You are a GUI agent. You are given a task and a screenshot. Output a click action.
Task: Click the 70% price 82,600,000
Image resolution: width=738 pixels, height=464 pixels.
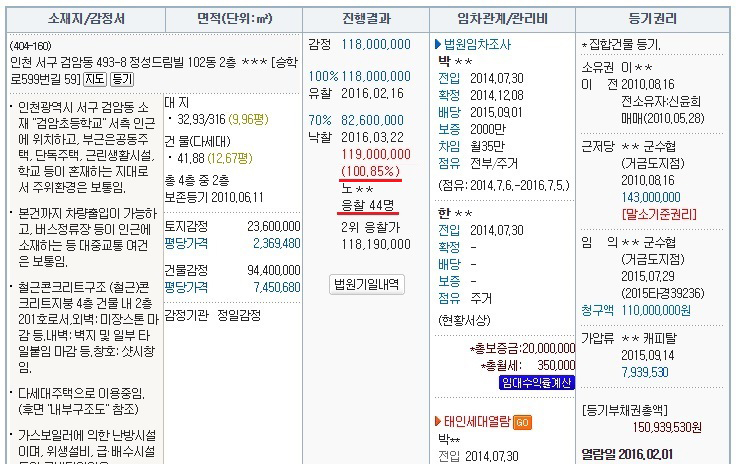coord(372,120)
